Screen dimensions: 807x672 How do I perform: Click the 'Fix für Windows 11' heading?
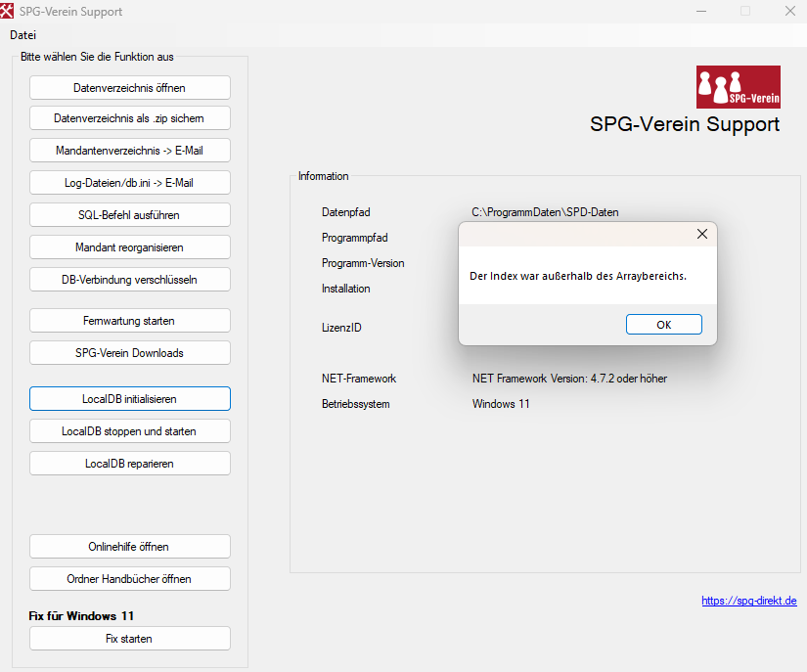(81, 616)
